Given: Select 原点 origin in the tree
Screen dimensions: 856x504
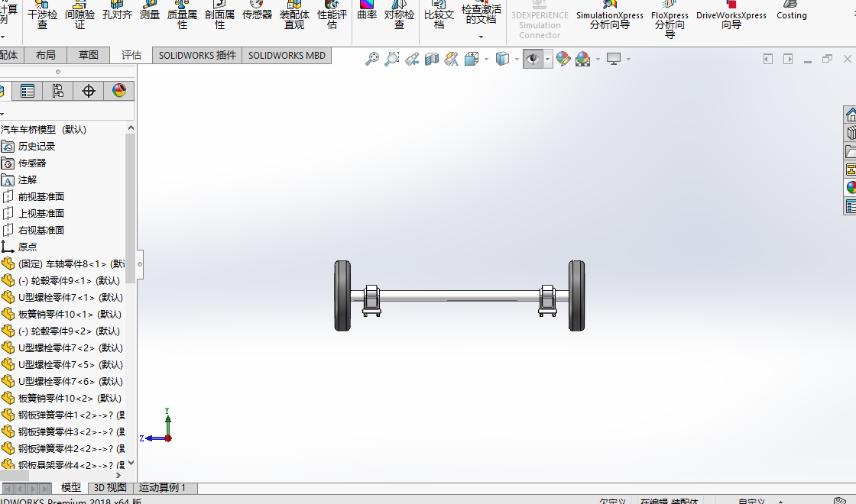Looking at the screenshot, I should (28, 247).
